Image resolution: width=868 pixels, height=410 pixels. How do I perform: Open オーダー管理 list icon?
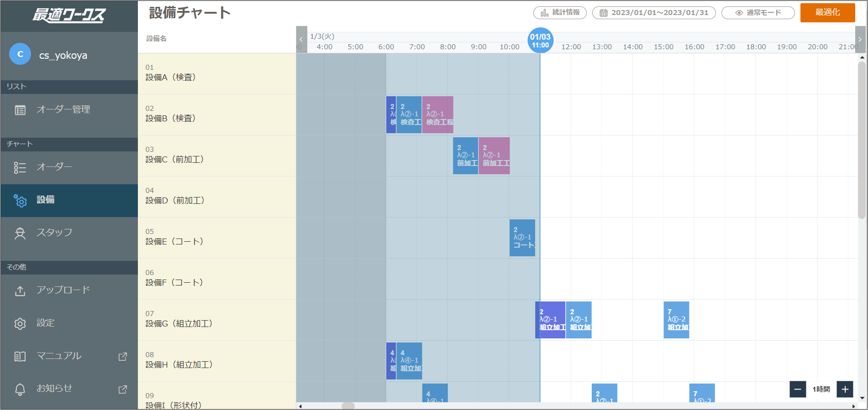point(20,110)
